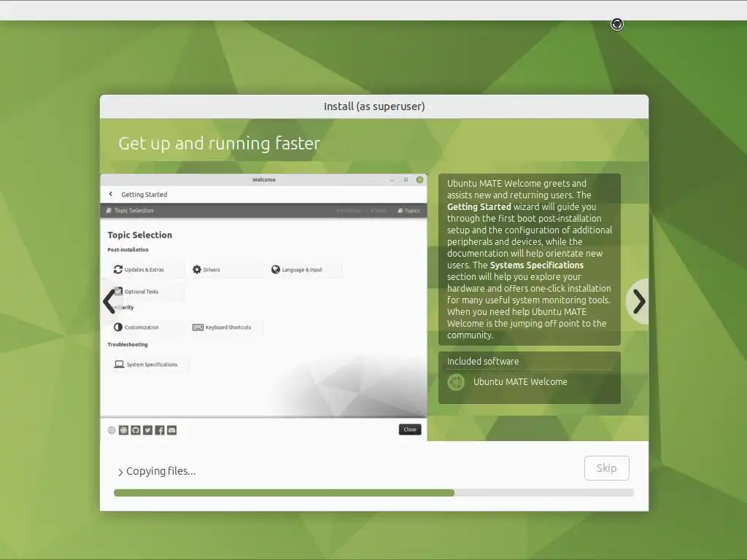This screenshot has width=747, height=560.
Task: Click the Updates & Extras refresh icon
Action: 117,270
